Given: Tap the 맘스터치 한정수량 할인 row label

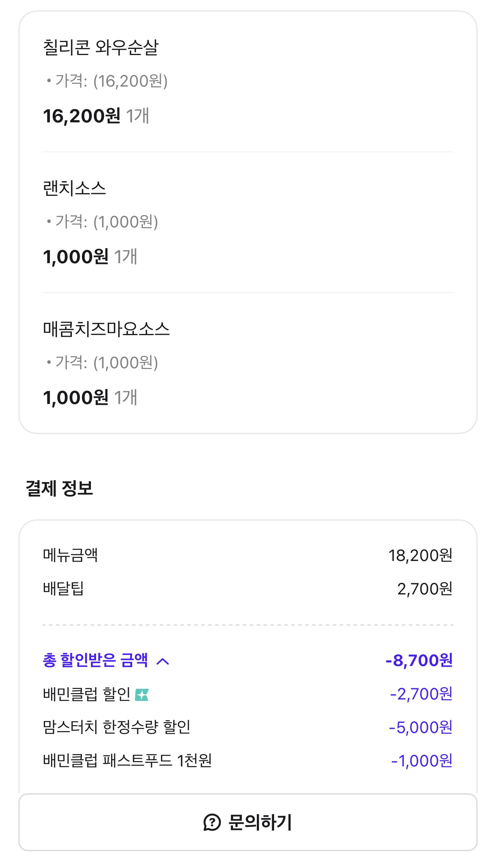Looking at the screenshot, I should pos(117,727).
